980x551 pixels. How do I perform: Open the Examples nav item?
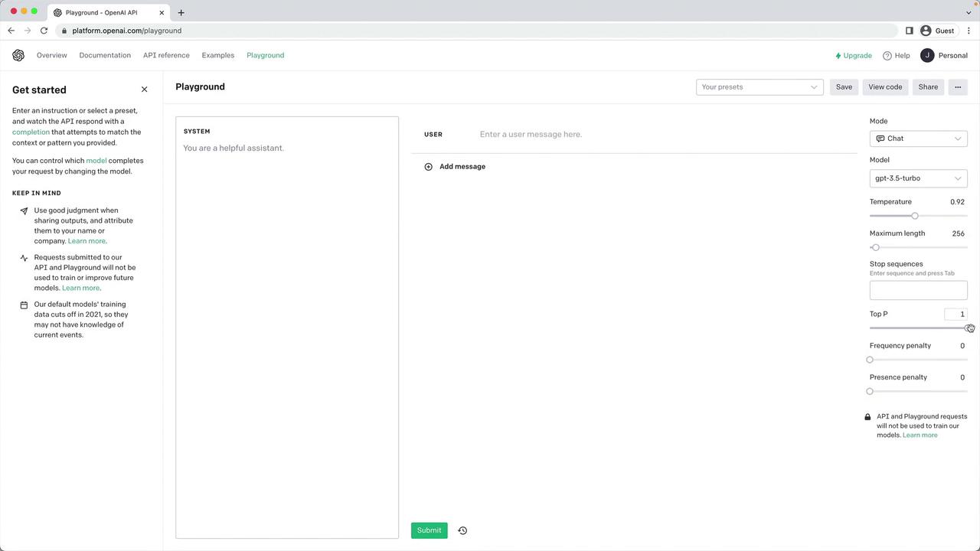pyautogui.click(x=218, y=55)
